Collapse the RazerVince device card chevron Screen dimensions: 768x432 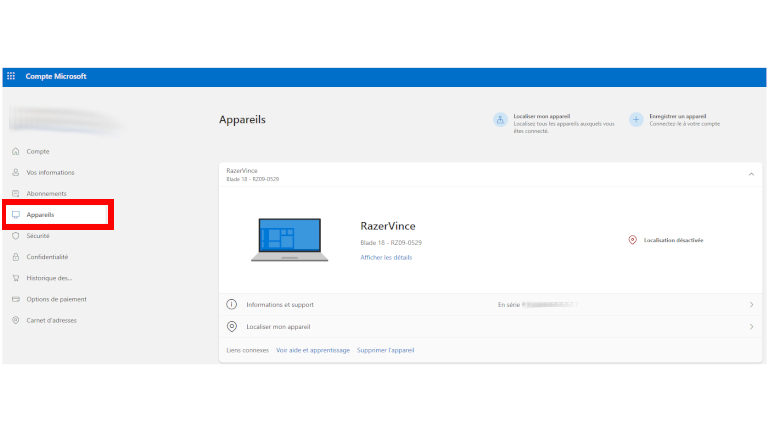[x=751, y=174]
